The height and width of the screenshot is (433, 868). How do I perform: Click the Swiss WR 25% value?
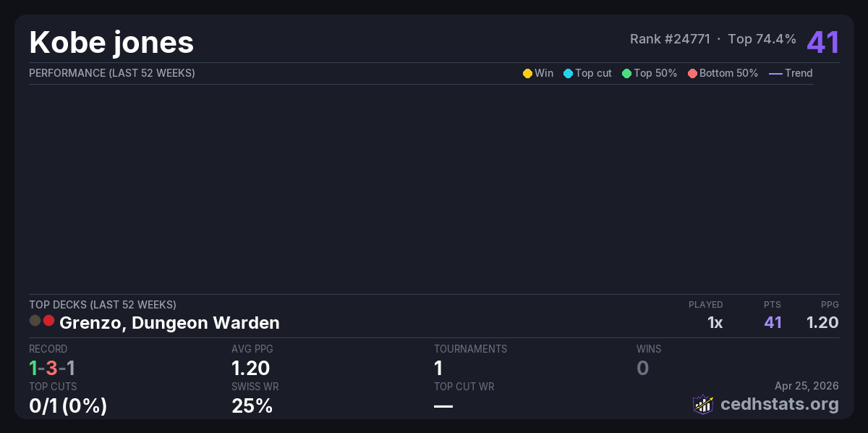click(x=252, y=406)
